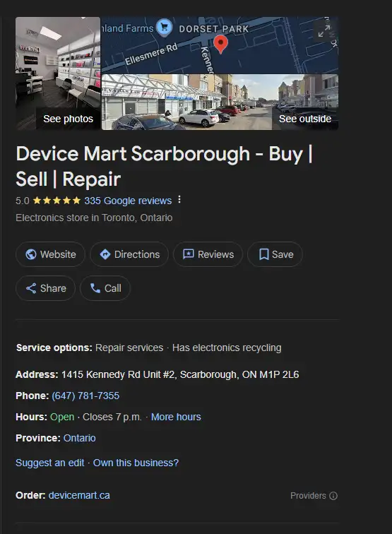Call the store via the Call button

(x=105, y=288)
